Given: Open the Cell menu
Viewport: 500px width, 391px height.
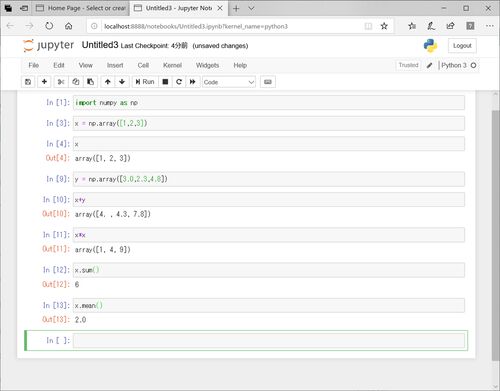Looking at the screenshot, I should (143, 65).
